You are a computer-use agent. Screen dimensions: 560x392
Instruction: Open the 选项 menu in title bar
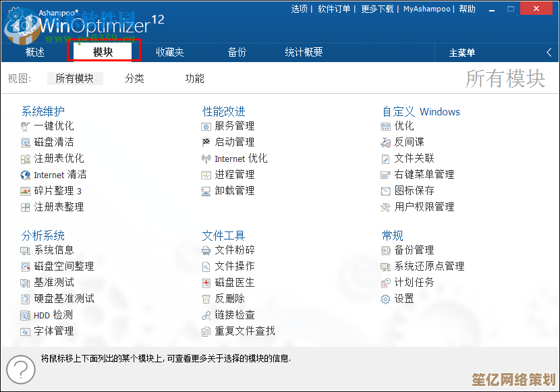point(299,9)
